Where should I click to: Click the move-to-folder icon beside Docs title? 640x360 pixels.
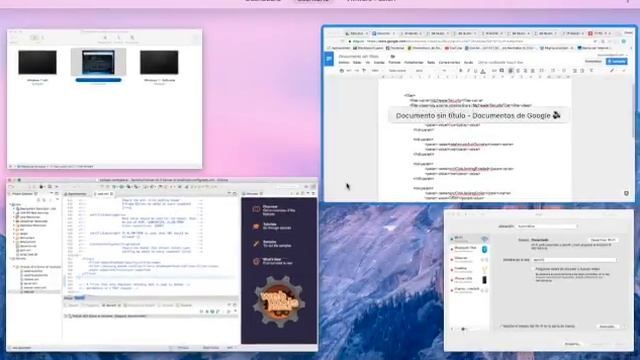click(393, 56)
